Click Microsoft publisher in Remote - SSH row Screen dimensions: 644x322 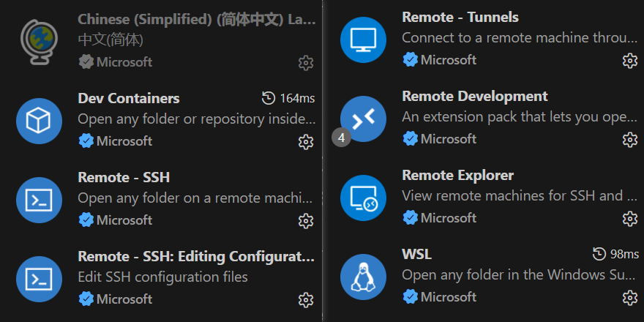pyautogui.click(x=124, y=220)
